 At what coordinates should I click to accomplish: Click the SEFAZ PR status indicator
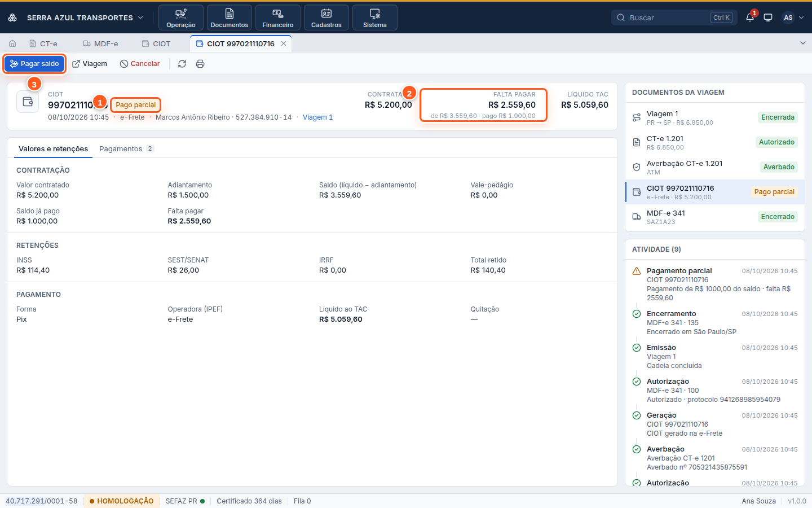(x=185, y=501)
